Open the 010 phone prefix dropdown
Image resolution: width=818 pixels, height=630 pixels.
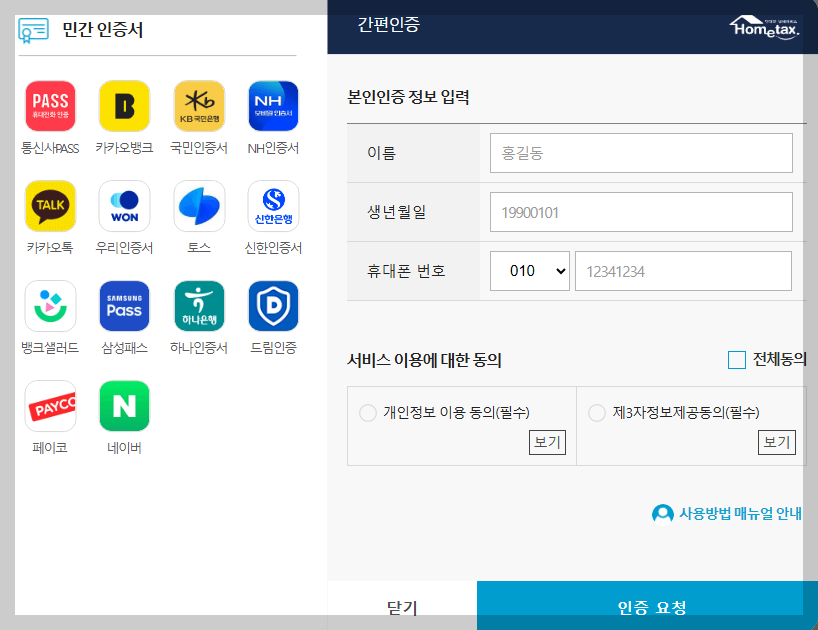pos(530,271)
